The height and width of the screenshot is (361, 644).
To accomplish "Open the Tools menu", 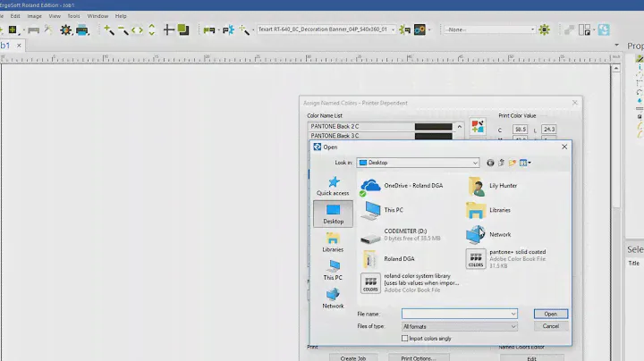I will [x=73, y=16].
